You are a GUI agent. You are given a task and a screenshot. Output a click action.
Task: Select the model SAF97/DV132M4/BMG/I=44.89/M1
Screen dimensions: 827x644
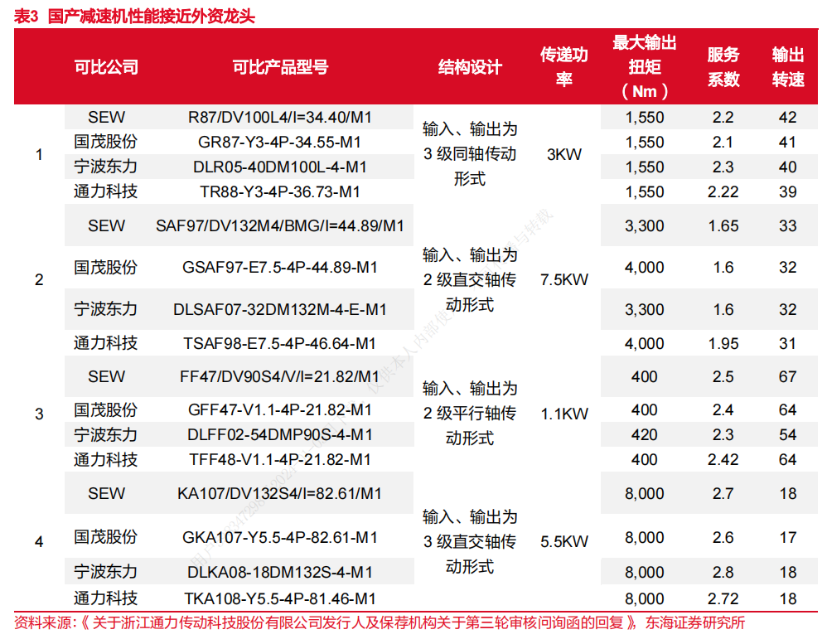tap(280, 225)
